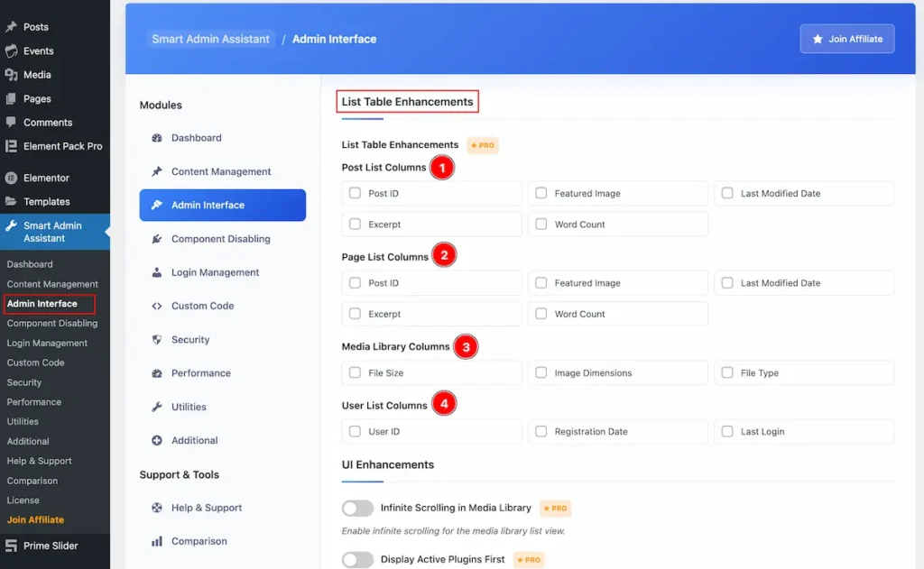Click the Utilities wrench icon
This screenshot has width=924, height=569.
click(157, 407)
